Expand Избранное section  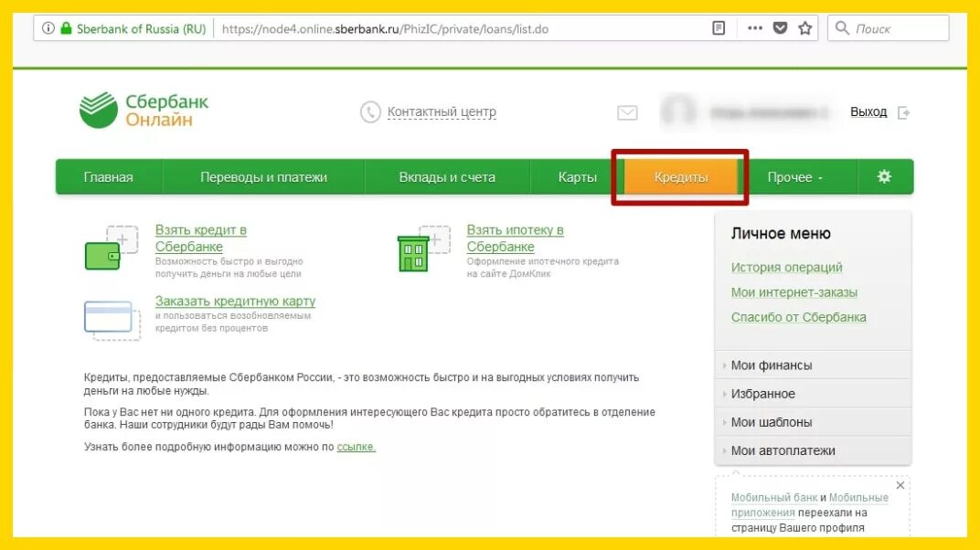pos(813,394)
